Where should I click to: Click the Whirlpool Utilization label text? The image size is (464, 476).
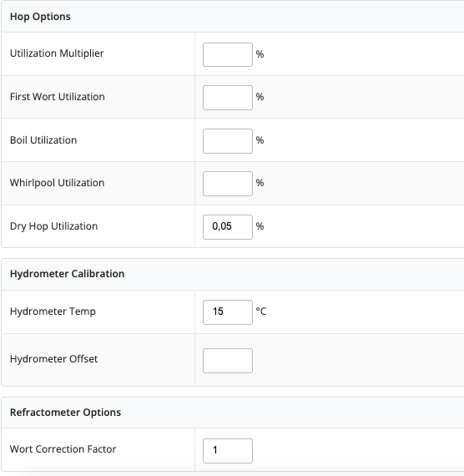pos(57,183)
